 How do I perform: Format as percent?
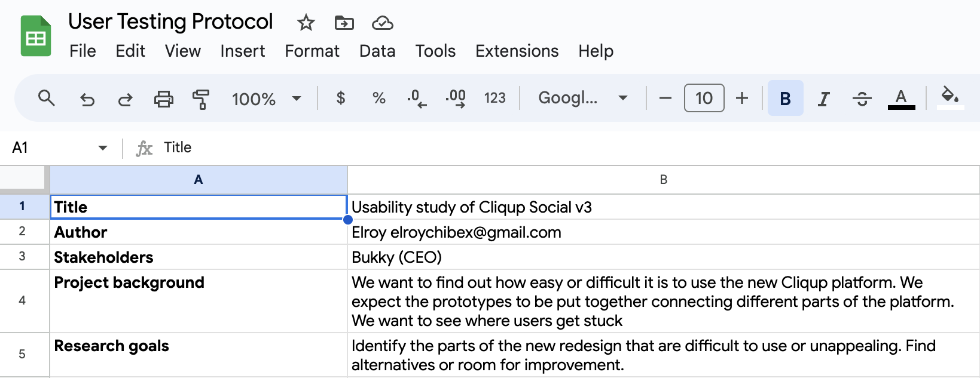point(379,98)
